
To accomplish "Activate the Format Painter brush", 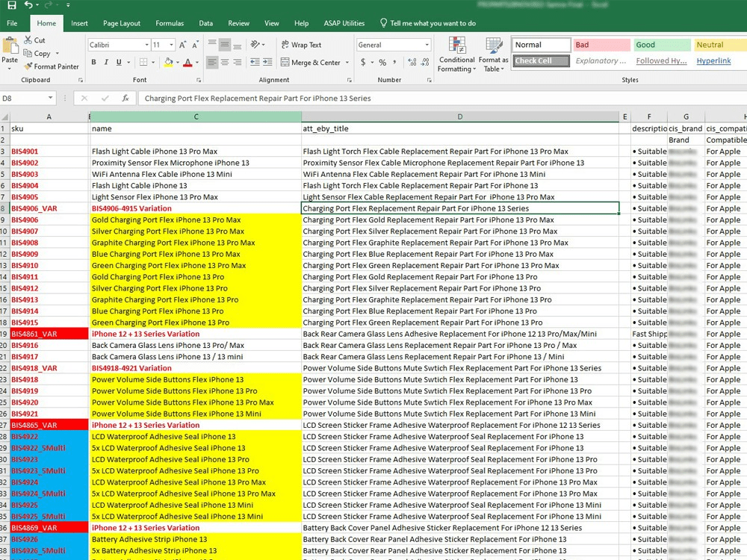I will coord(52,66).
